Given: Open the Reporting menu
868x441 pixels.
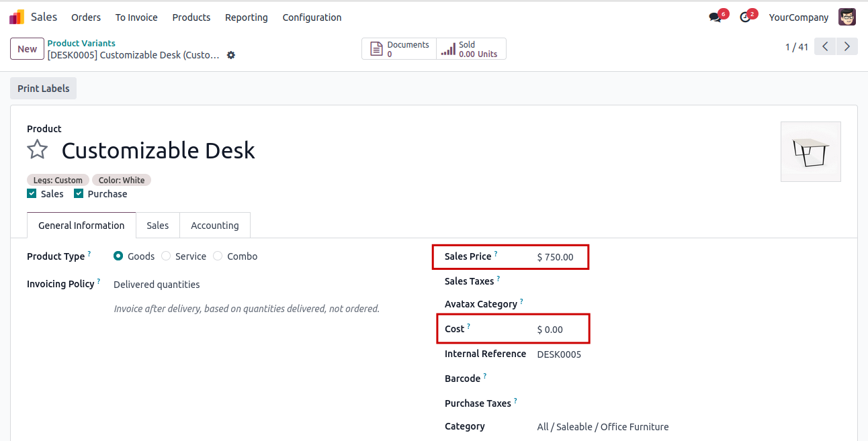Looking at the screenshot, I should click(x=247, y=17).
